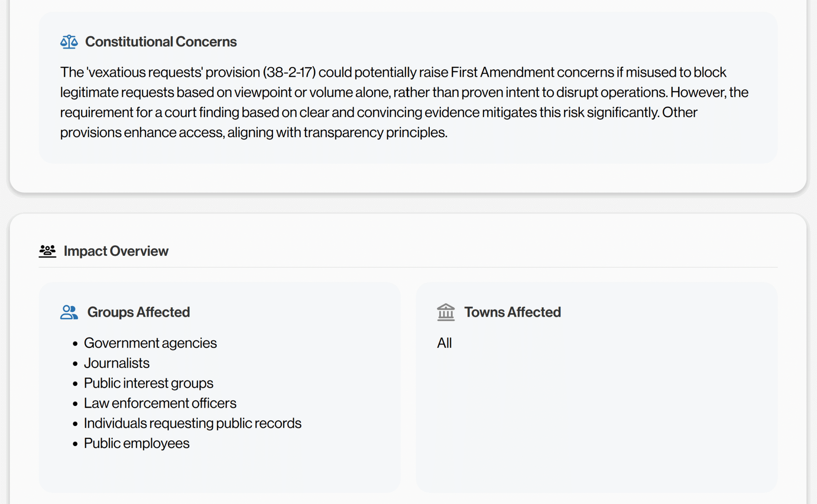
Task: Click the 'transparency principles' closing phrase
Action: (375, 133)
